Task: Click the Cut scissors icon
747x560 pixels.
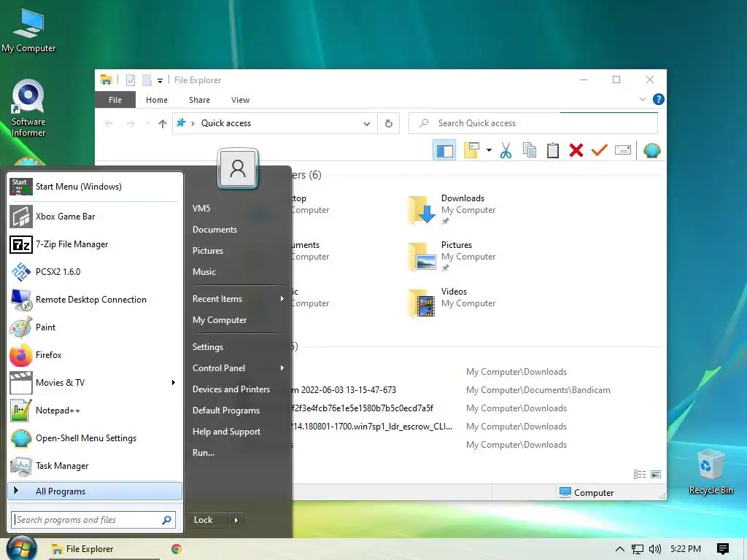Action: point(506,150)
